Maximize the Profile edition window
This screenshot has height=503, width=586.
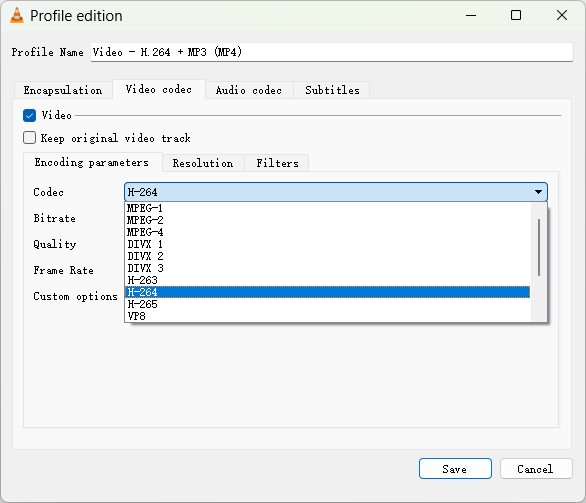coord(516,16)
